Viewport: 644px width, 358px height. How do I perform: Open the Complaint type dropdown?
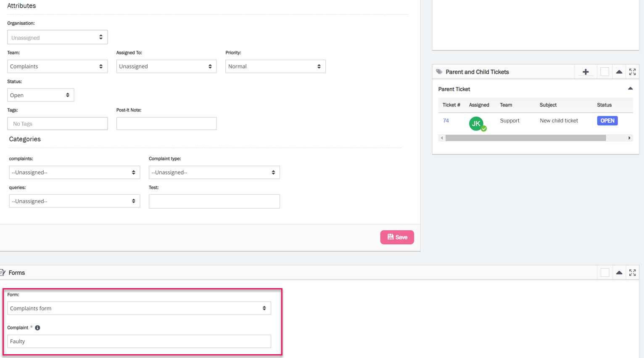point(214,172)
